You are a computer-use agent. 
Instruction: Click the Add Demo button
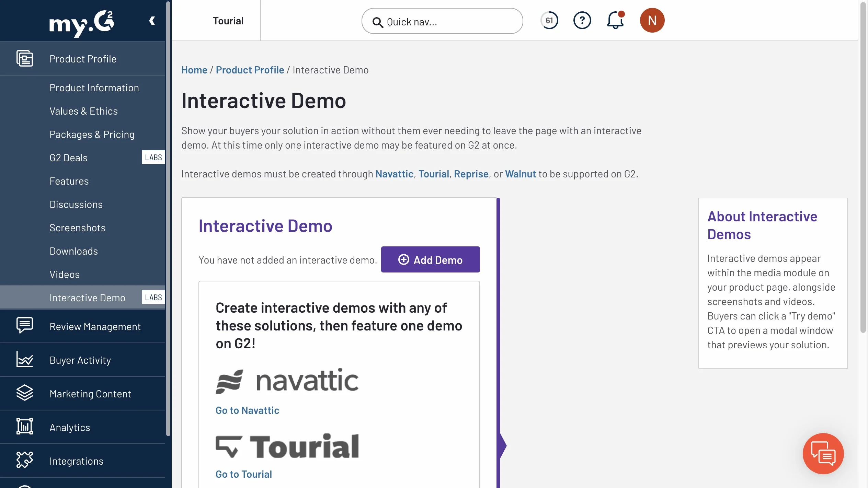tap(430, 259)
